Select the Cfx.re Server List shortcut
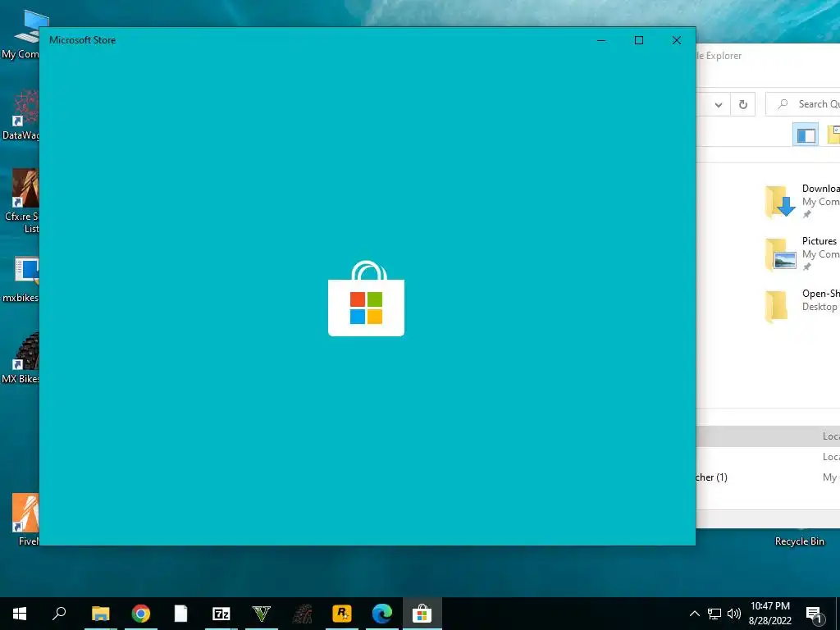Viewport: 840px width, 630px height. (x=20, y=201)
